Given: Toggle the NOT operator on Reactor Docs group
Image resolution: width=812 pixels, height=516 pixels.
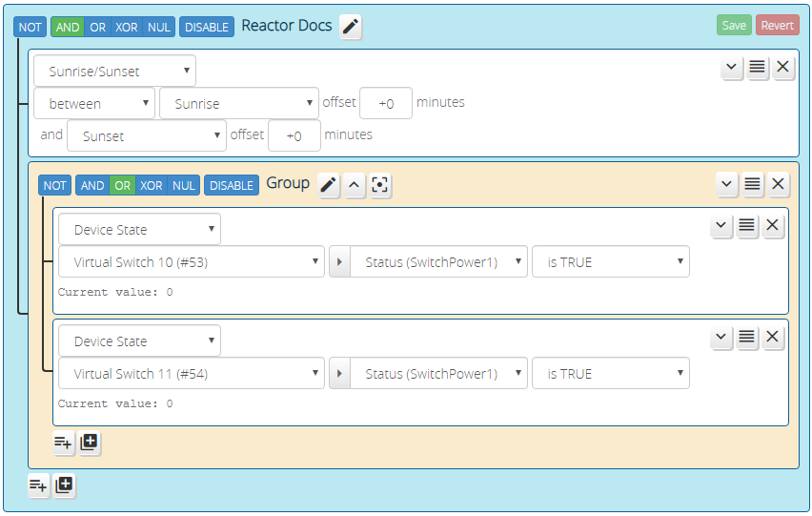Looking at the screenshot, I should pos(30,27).
